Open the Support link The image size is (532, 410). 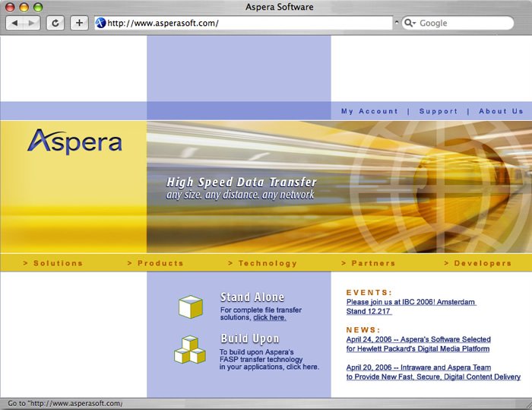[439, 111]
